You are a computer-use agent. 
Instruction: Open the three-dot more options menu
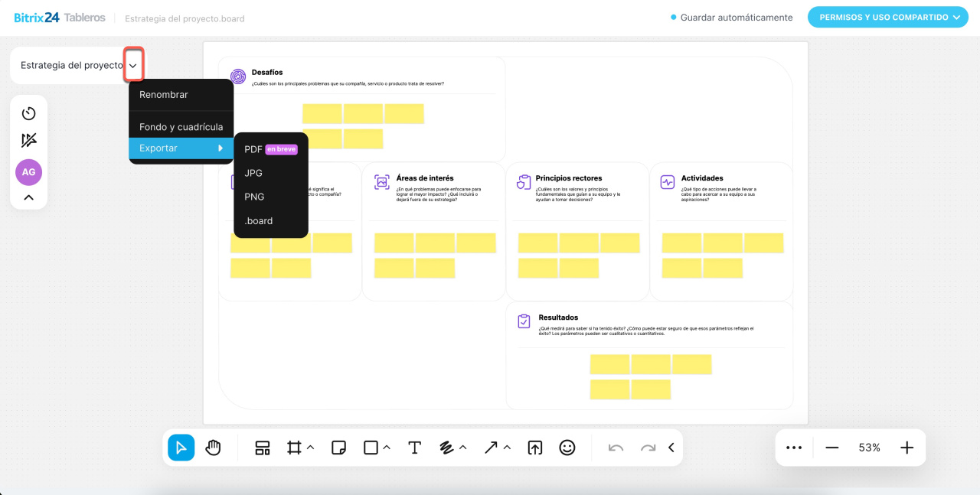pos(794,448)
